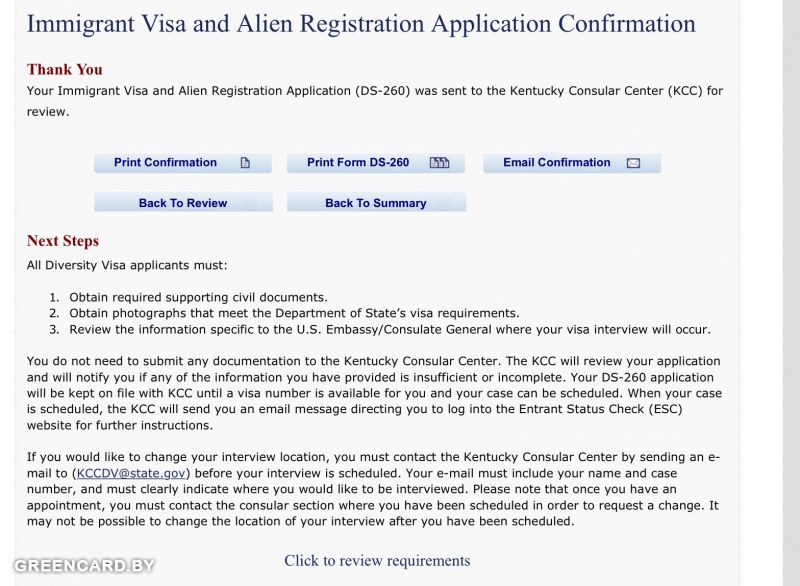Click the forms icon on Print Form DS-260
This screenshot has width=800, height=586.
(440, 163)
